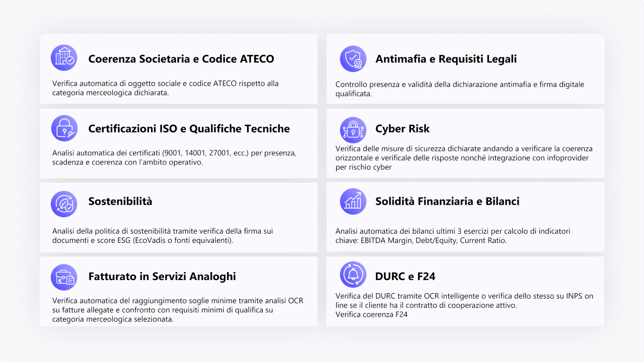Screen dimensions: 644x362
Task: Click the building icon beside Coerenza Societaria
Action: pos(64,58)
